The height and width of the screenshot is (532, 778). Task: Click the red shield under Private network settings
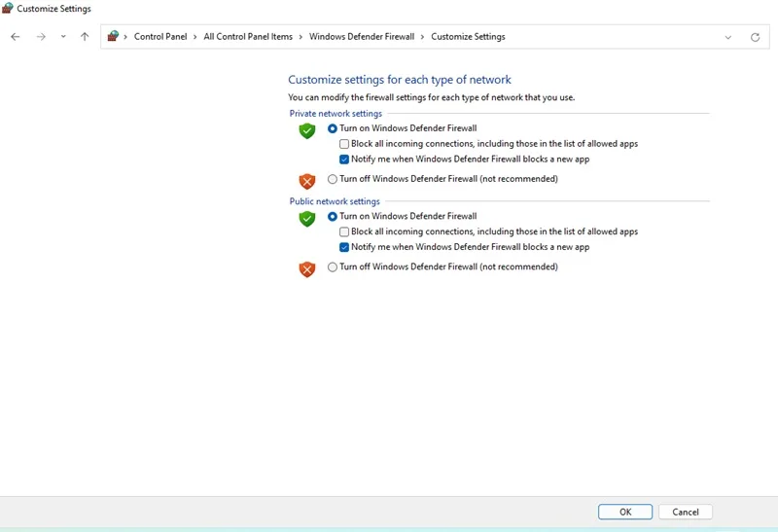(307, 181)
